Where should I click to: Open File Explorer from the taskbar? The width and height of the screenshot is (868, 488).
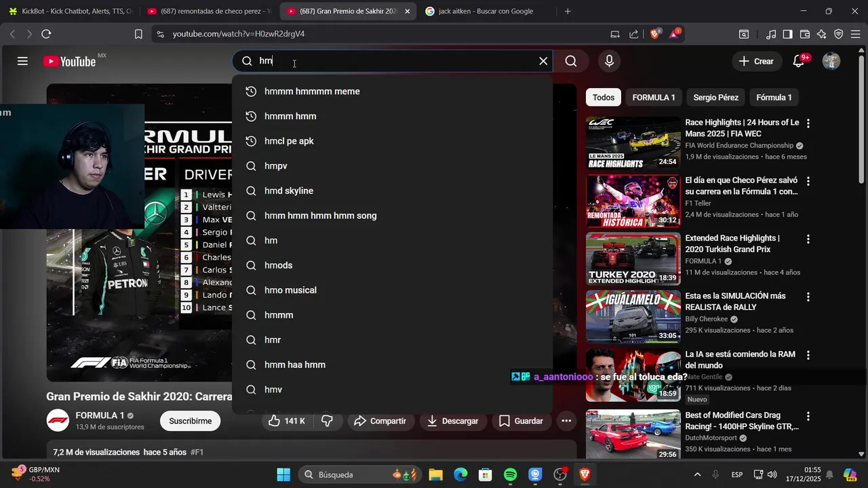coord(435,474)
